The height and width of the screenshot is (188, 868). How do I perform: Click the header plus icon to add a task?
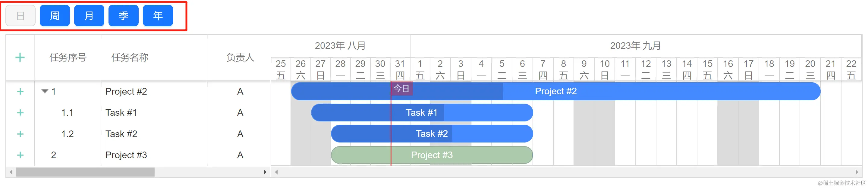[x=20, y=58]
